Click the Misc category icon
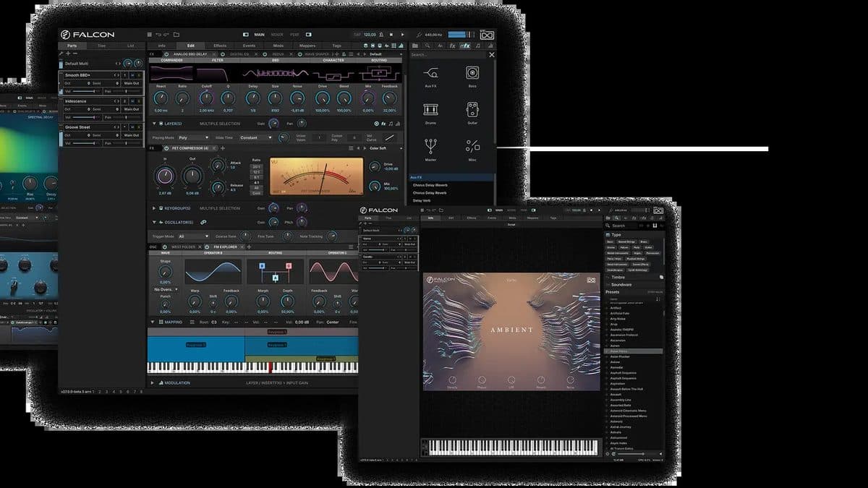Screen dimensions: 868x488 (x=472, y=147)
